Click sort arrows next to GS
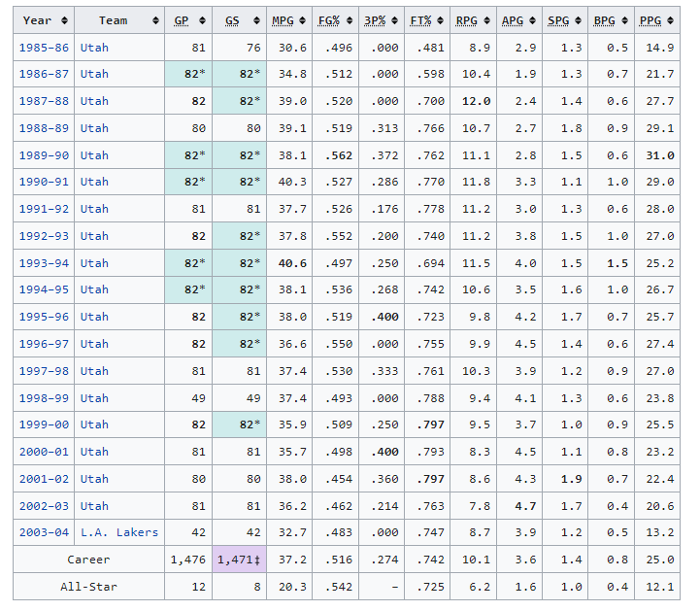The height and width of the screenshot is (611, 700). tap(256, 20)
